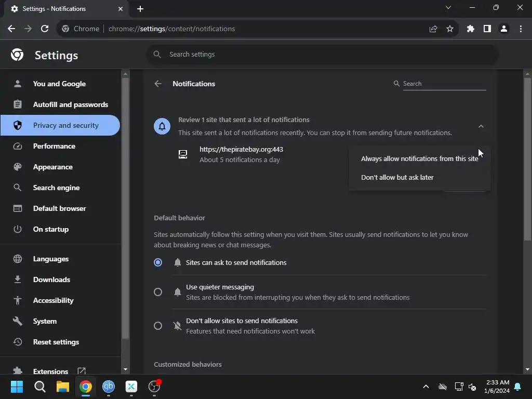Click the main page scrollbar thumb
Image resolution: width=532 pixels, height=399 pixels.
click(x=527, y=159)
